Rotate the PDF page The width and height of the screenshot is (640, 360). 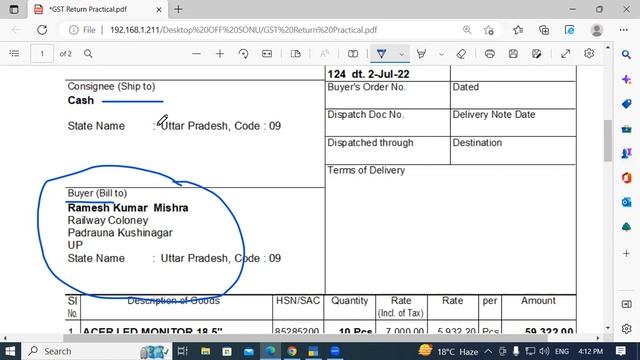pyautogui.click(x=244, y=53)
